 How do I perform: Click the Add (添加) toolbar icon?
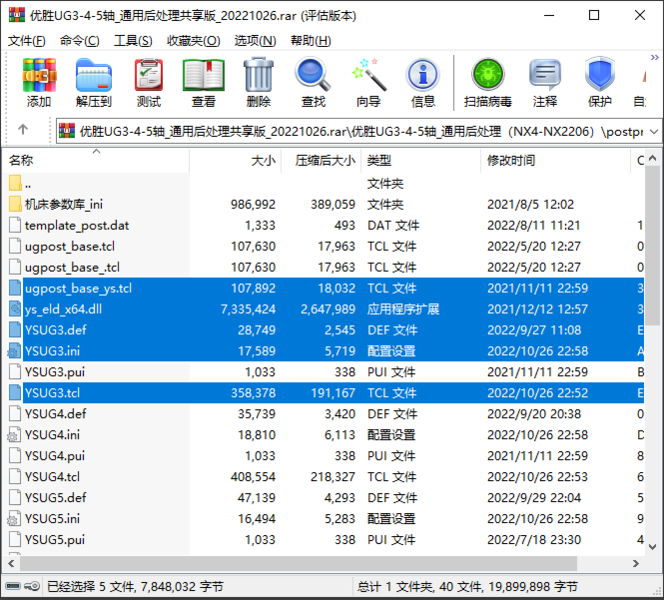point(39,75)
